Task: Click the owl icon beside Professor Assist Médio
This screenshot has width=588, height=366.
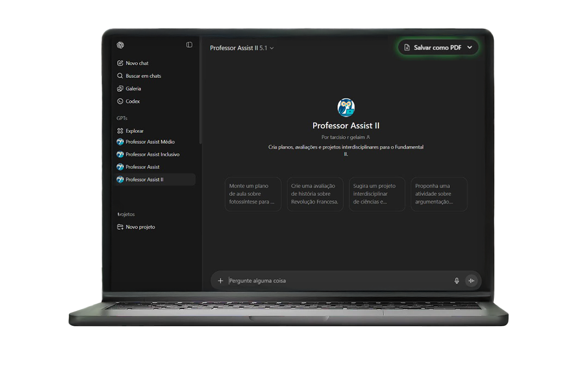Action: tap(120, 142)
